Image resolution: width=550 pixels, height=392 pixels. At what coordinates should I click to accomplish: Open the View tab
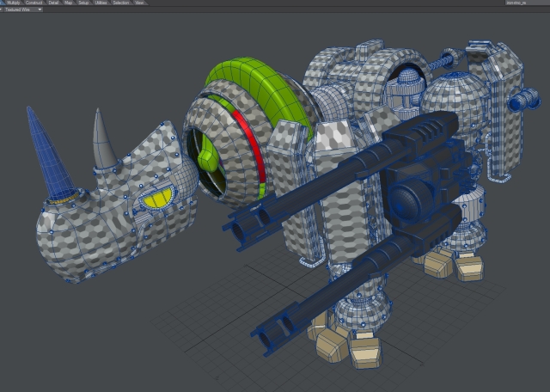coord(139,3)
